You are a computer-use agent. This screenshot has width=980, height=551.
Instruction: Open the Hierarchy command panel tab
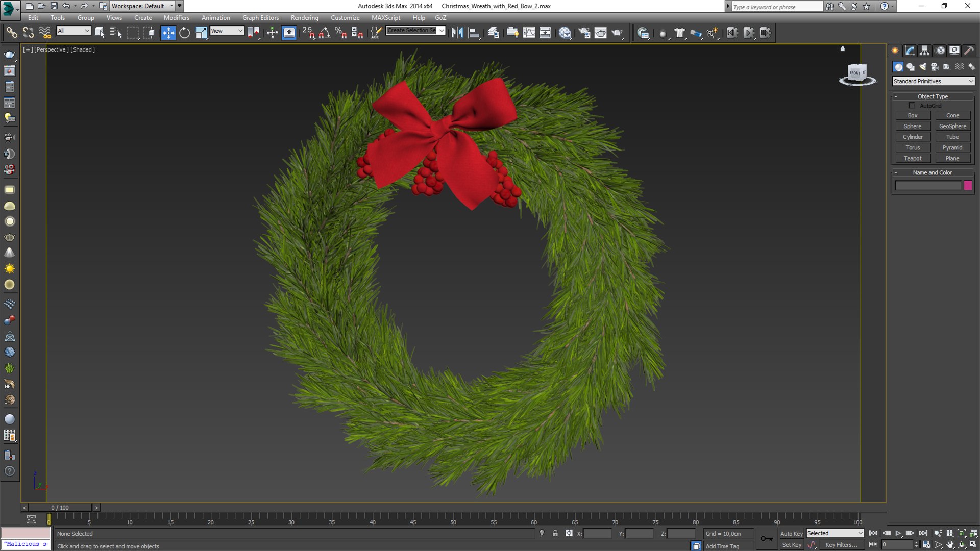point(924,51)
